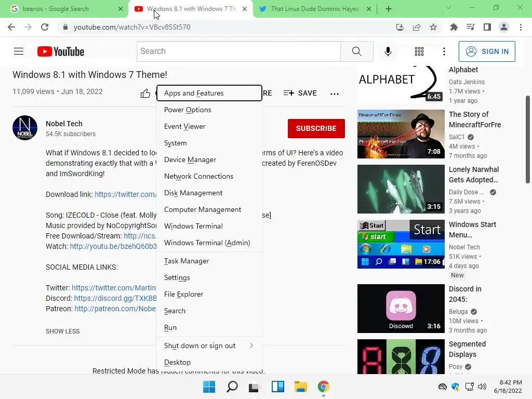The height and width of the screenshot is (399, 532).
Task: Open Chrome three-dot menu
Action: coord(521,27)
